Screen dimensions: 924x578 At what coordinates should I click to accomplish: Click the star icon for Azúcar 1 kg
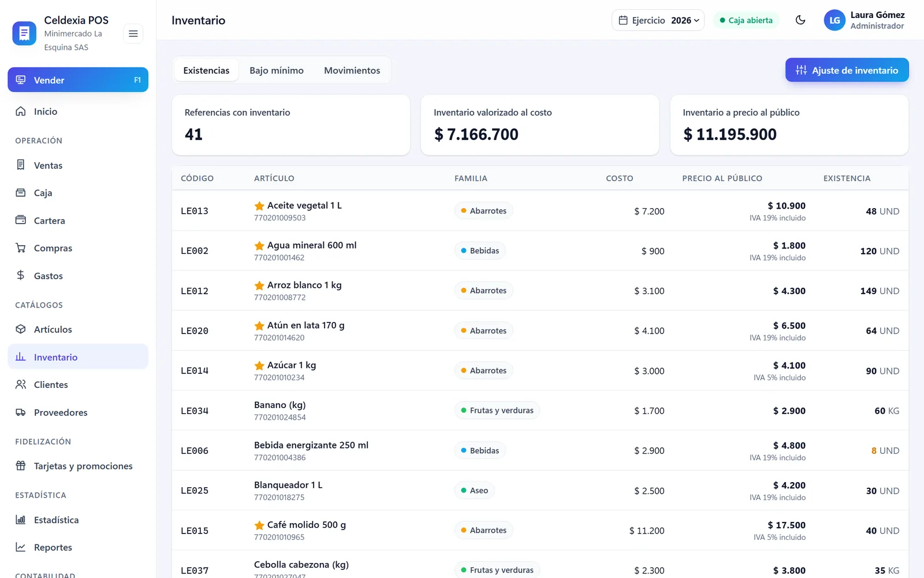click(259, 366)
